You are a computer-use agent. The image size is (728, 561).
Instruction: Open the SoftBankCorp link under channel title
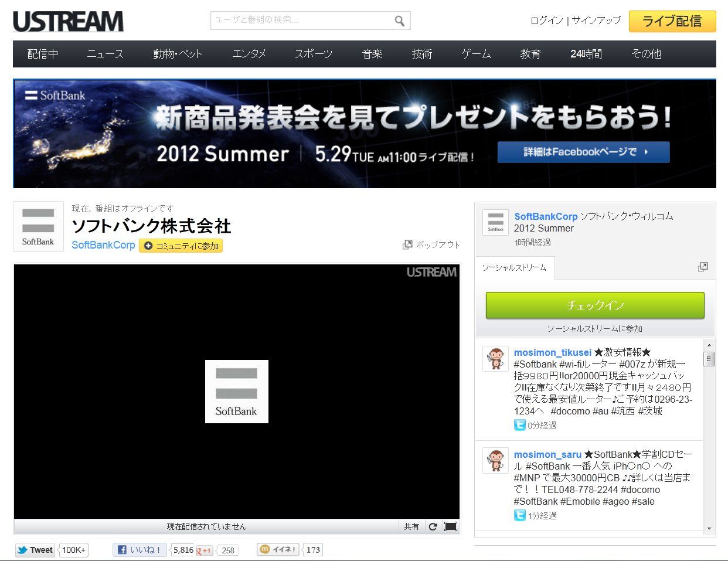(x=103, y=245)
